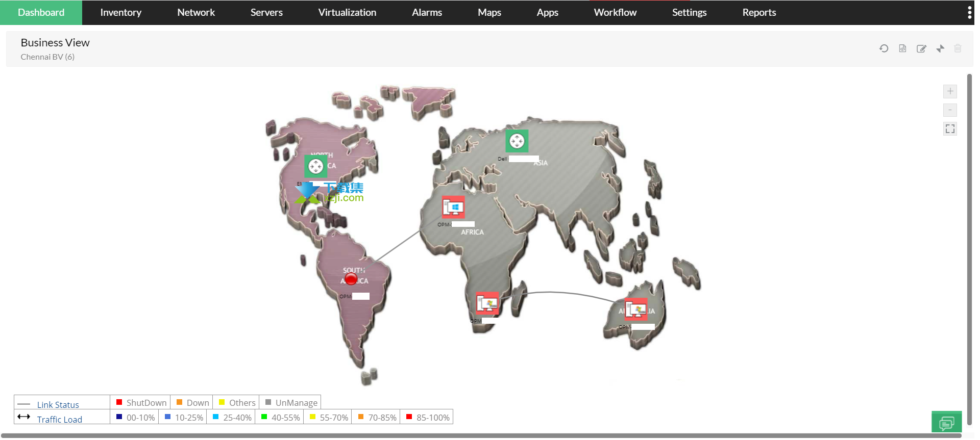Viewport: 980px width, 440px height.
Task: Select the server icon in Australia
Action: (x=636, y=309)
